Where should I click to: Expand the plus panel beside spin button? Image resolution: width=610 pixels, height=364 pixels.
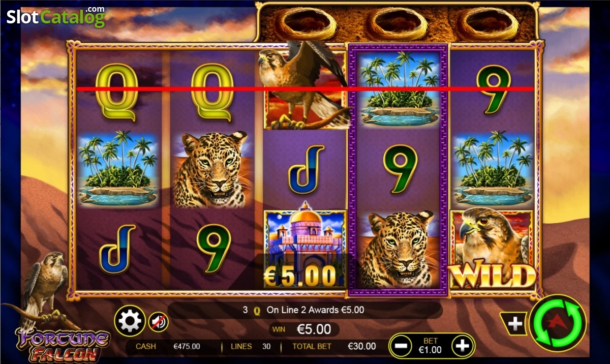[x=514, y=324]
